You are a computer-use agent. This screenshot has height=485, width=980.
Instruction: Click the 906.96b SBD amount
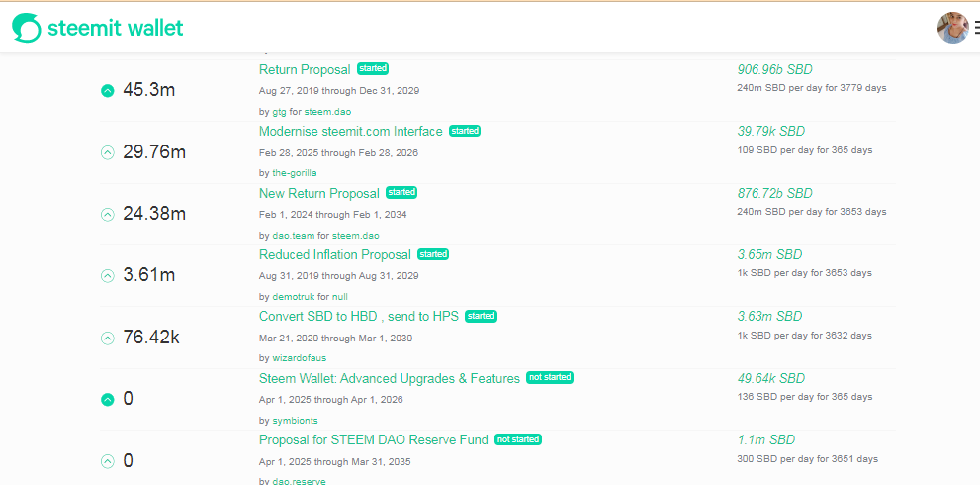tap(775, 69)
